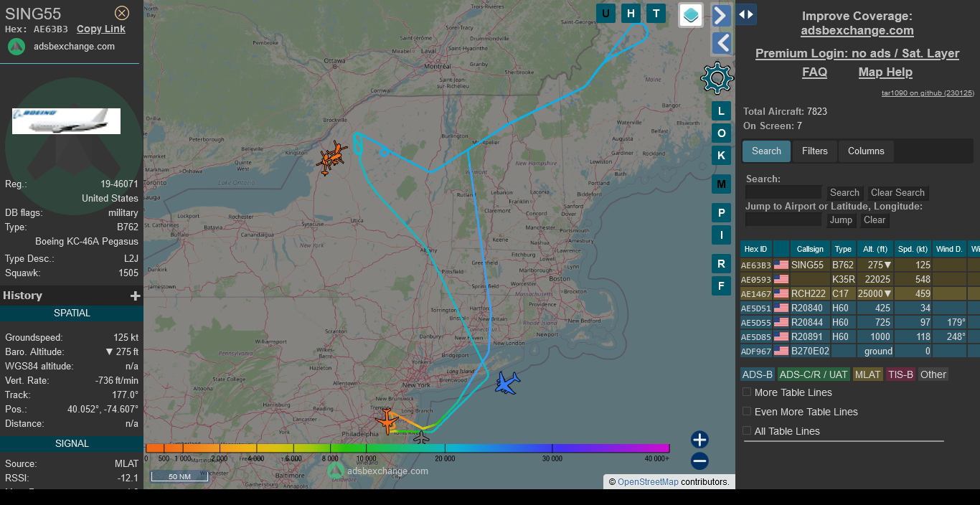Click the Copy Link link
The image size is (980, 505).
click(101, 29)
